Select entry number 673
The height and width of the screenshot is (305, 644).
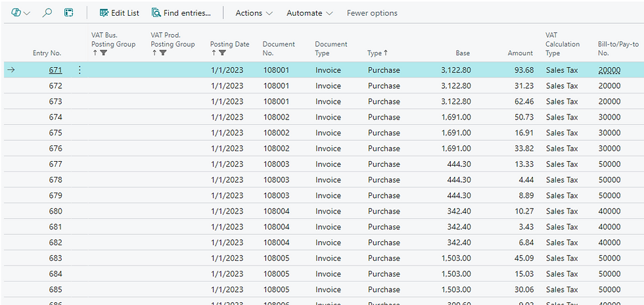coord(55,101)
